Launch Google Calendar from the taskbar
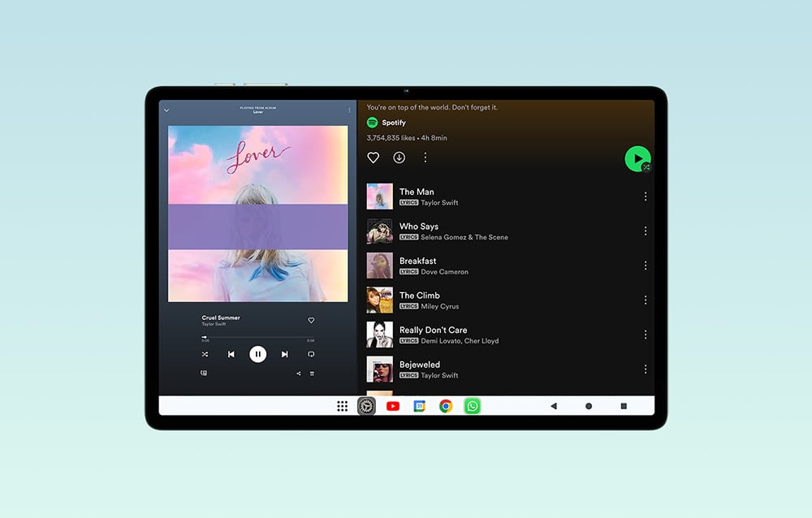Viewport: 812px width, 518px height. [x=420, y=406]
